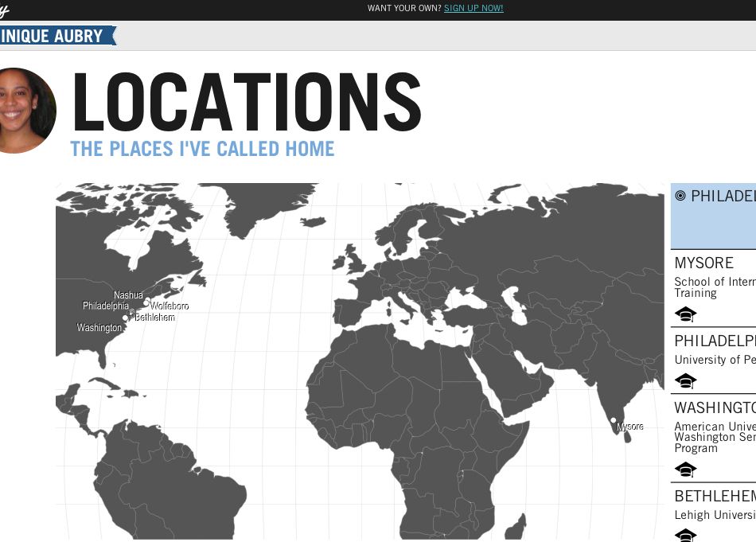Follow the SIGN UP NOW! link
Image resolution: width=756 pixels, height=542 pixels.
[x=473, y=9]
